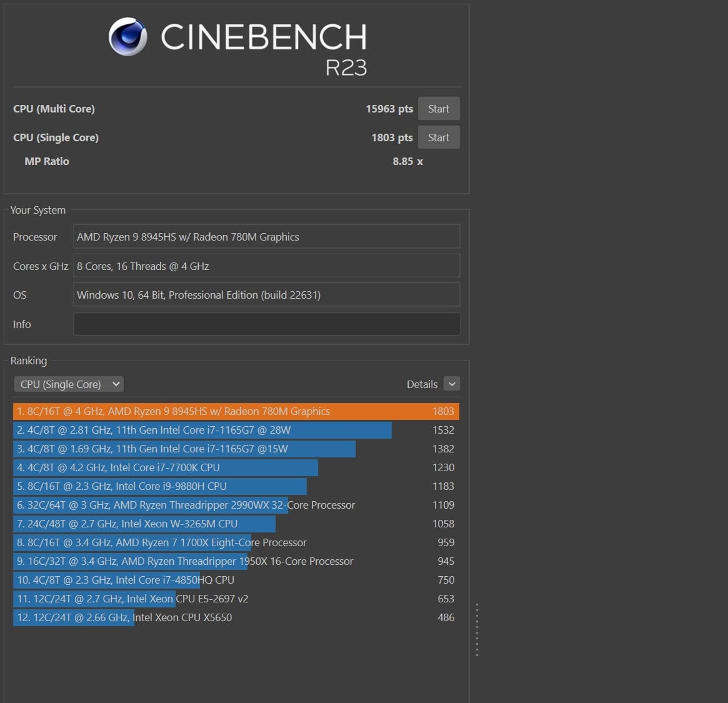The height and width of the screenshot is (703, 728).
Task: Click the empty Info input field
Action: pos(267,324)
